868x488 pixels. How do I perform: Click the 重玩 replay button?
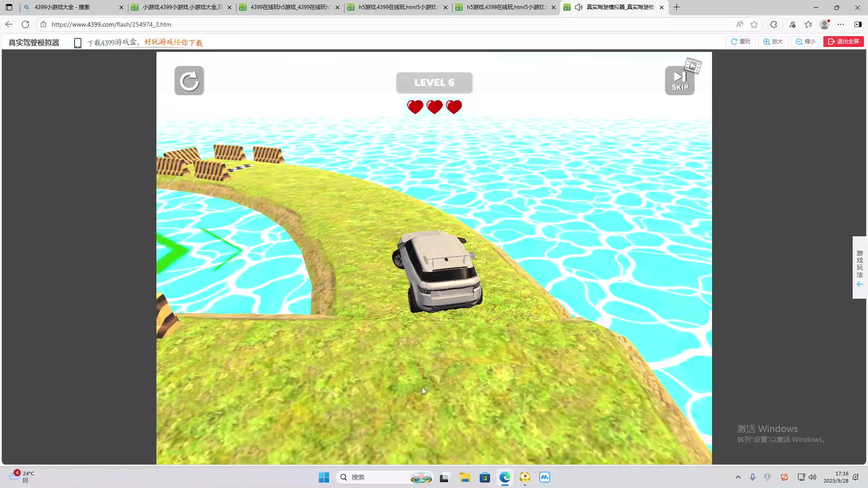coord(741,42)
